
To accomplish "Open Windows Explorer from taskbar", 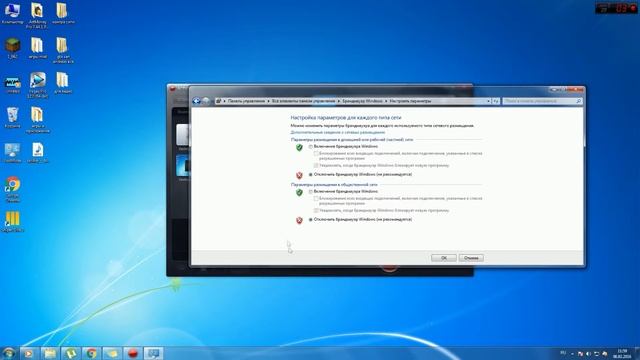I will click(50, 353).
